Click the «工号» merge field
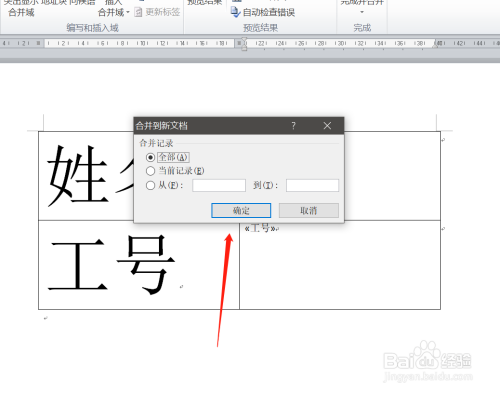500x394 pixels. [x=260, y=228]
